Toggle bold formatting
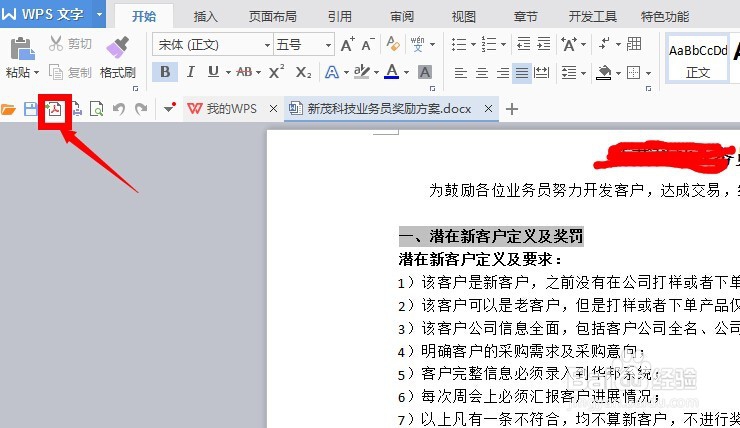Image resolution: width=740 pixels, height=428 pixels. [165, 72]
